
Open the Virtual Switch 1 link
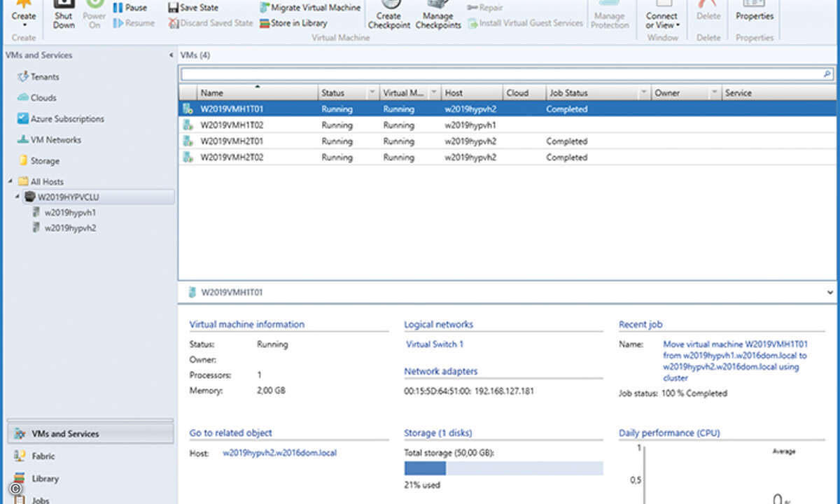[x=435, y=344]
